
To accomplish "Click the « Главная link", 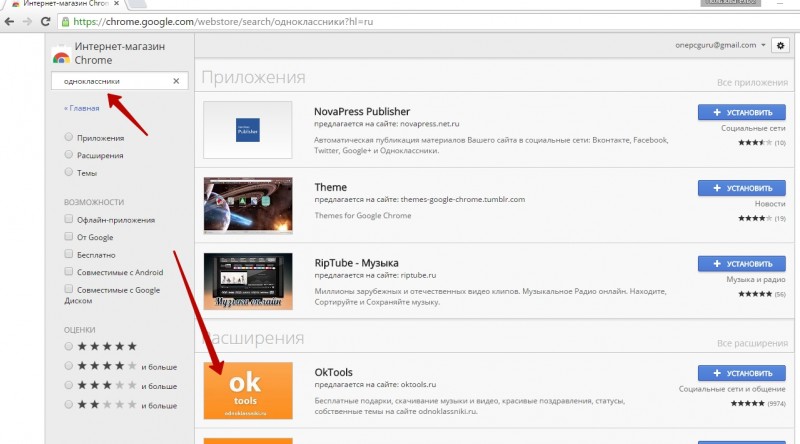I will [x=82, y=108].
